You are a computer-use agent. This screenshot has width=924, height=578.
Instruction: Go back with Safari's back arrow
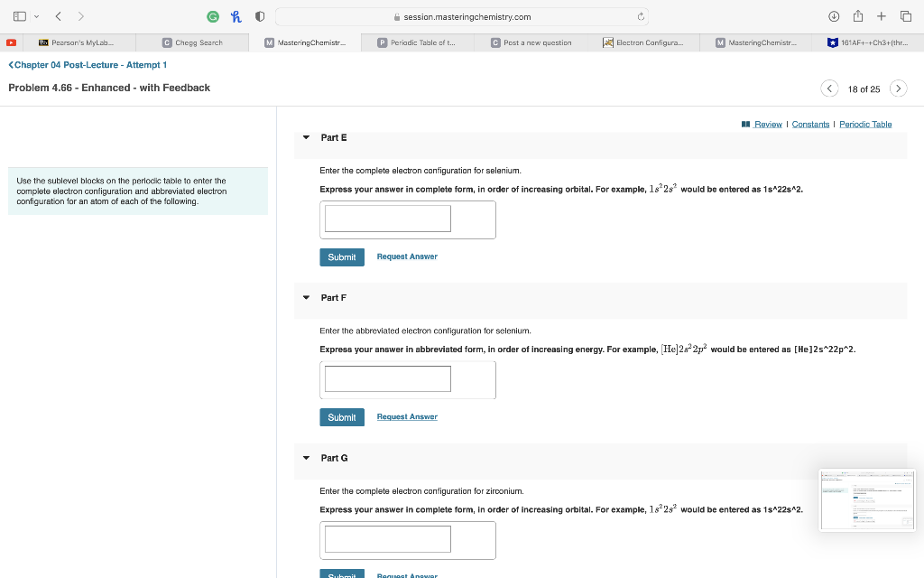click(59, 16)
